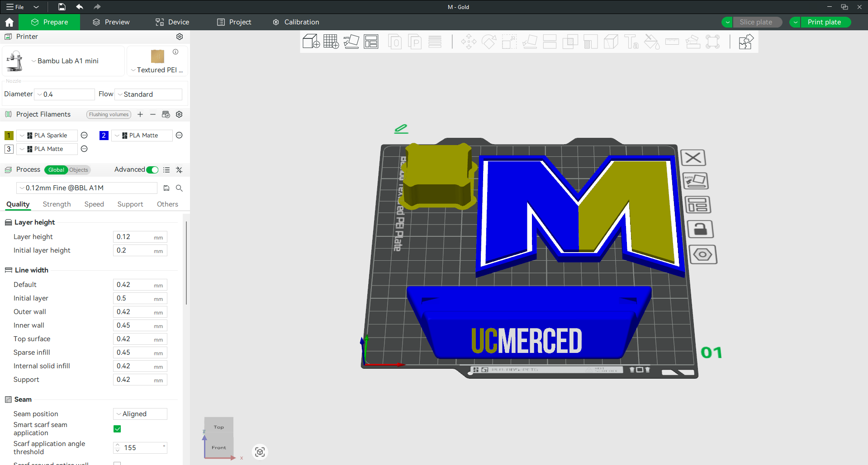This screenshot has width=868, height=465.
Task: Click the Add model cube icon
Action: (x=311, y=42)
